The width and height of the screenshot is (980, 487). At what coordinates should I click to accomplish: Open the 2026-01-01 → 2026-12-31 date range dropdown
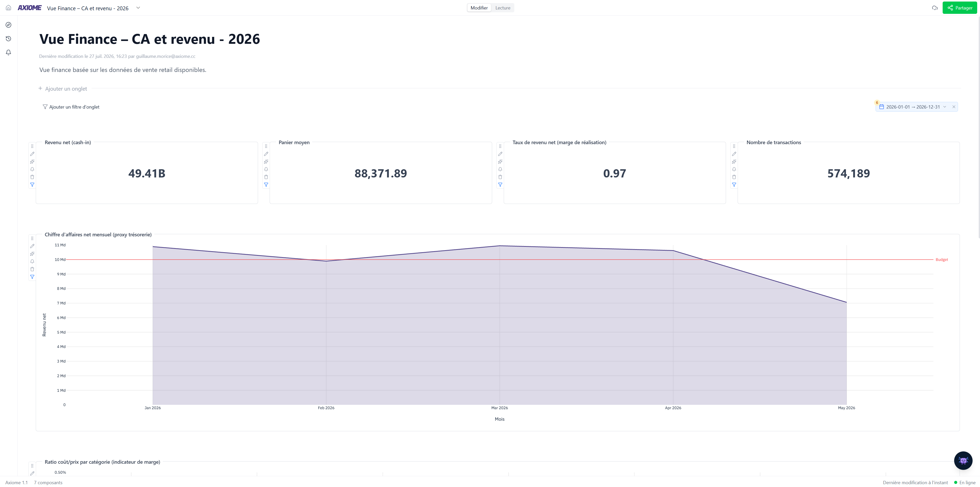coord(913,107)
